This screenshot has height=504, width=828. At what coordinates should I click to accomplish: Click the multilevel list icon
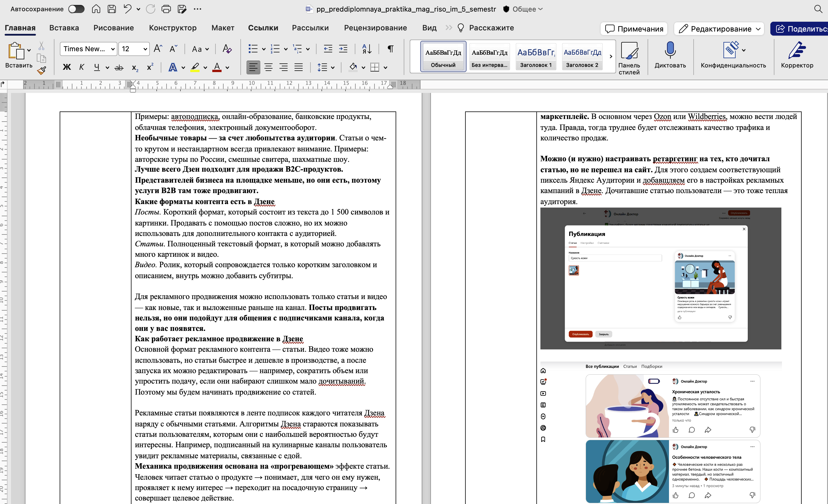click(297, 49)
